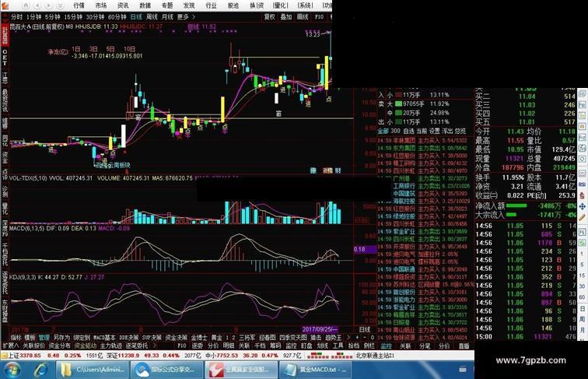The height and width of the screenshot is (379, 588).
Task: Switch chart to 周线 period
Action: point(152,17)
